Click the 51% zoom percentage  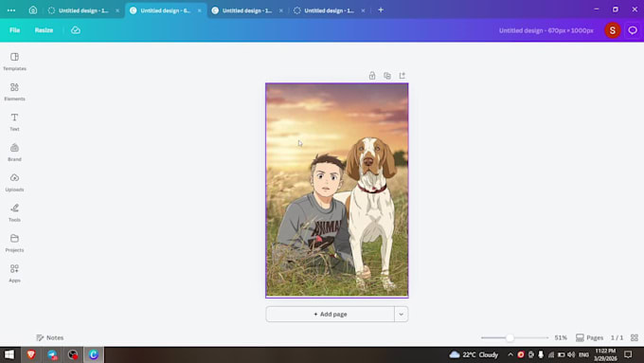561,337
